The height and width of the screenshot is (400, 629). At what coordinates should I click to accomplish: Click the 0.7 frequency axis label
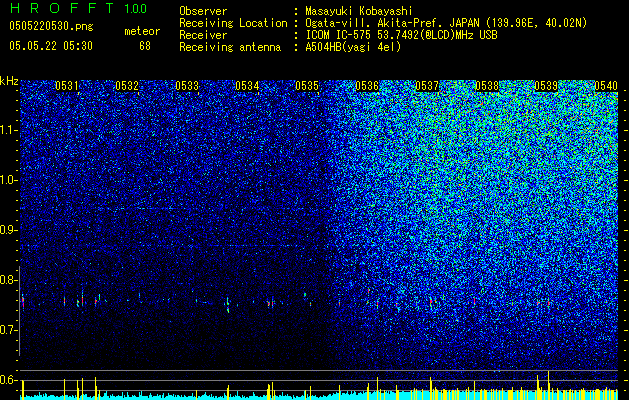9,330
